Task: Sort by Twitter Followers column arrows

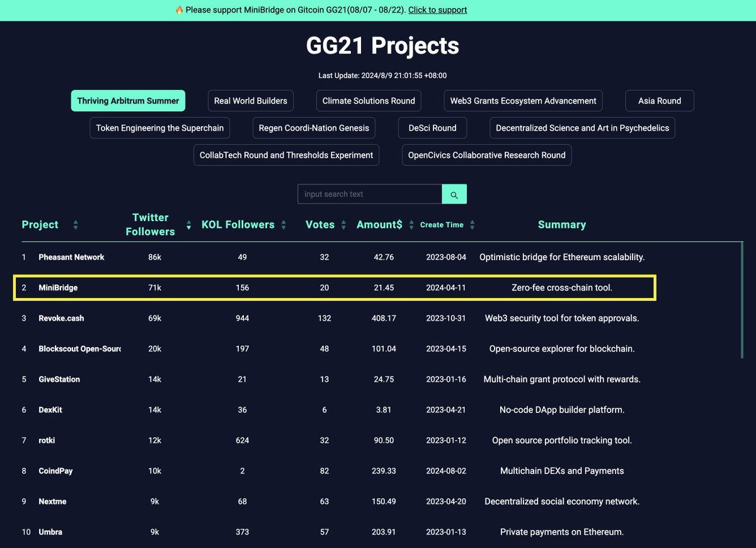Action: pyautogui.click(x=188, y=225)
